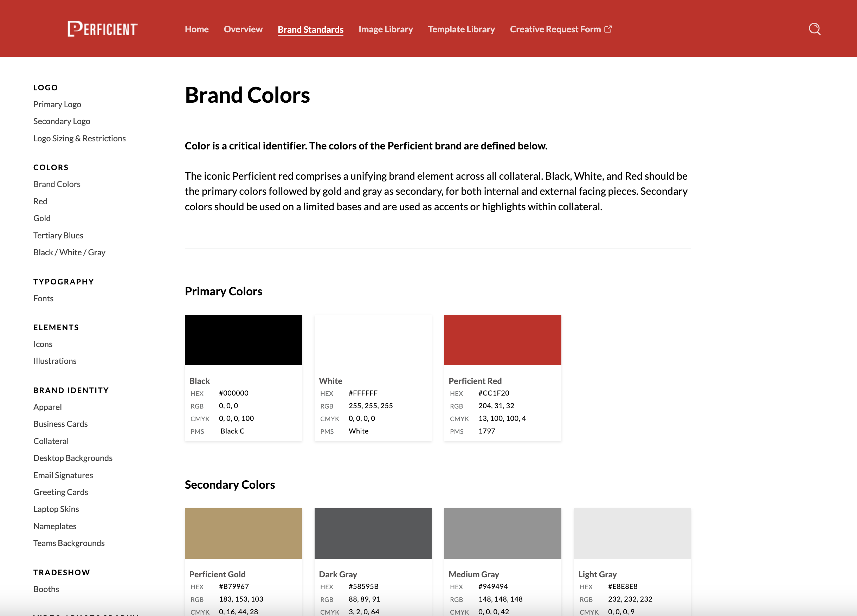This screenshot has width=857, height=616.
Task: Click the Image Library menu item
Action: (x=386, y=28)
